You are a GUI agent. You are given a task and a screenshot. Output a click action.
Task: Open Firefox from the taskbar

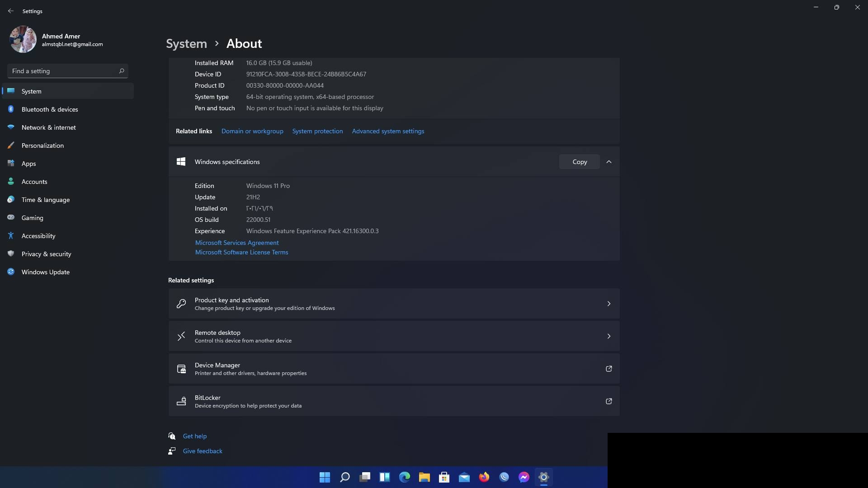tap(484, 477)
